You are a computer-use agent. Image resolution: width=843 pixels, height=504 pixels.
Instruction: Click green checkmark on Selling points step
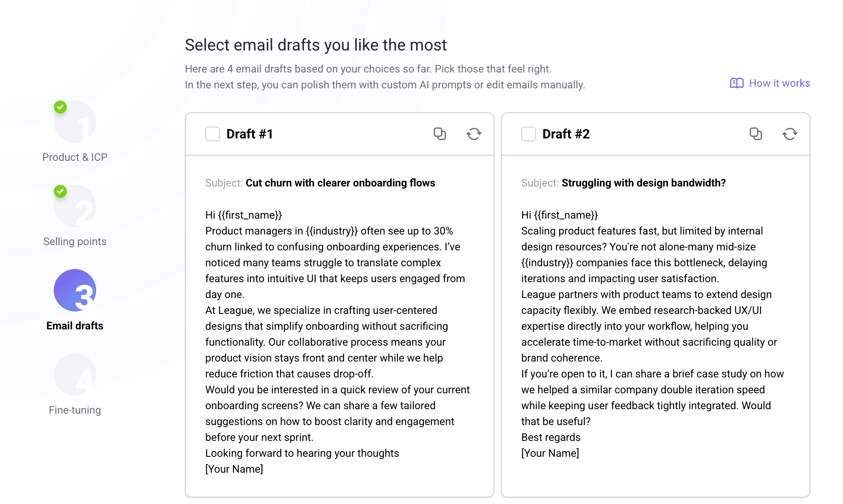tap(60, 191)
